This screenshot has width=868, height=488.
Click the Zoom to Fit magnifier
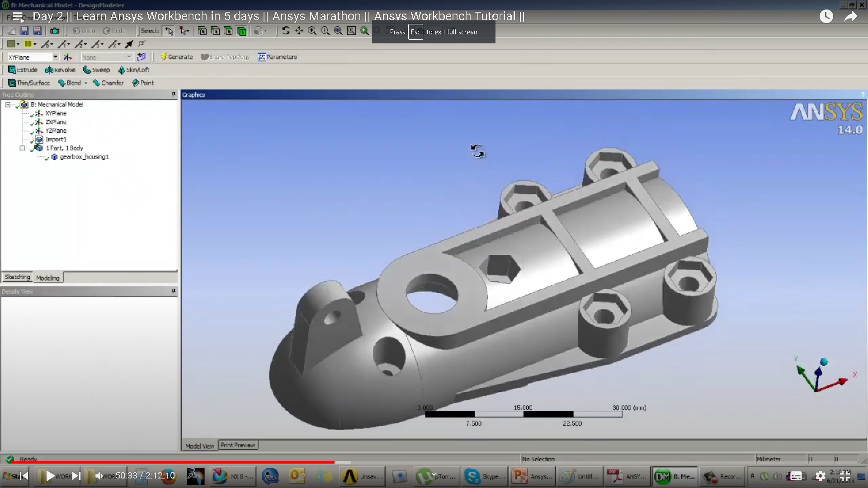pyautogui.click(x=338, y=31)
